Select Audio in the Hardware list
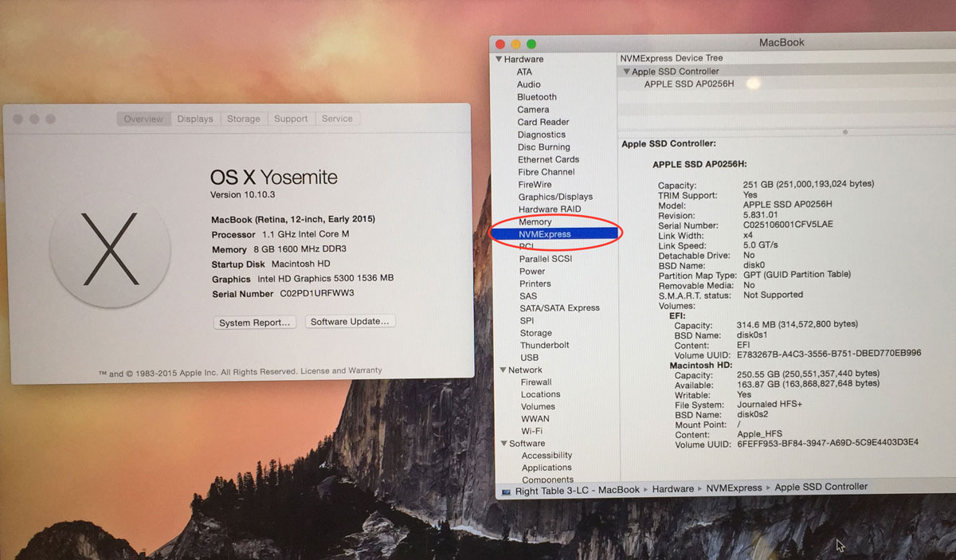Screen dimensions: 956x560 (528, 84)
